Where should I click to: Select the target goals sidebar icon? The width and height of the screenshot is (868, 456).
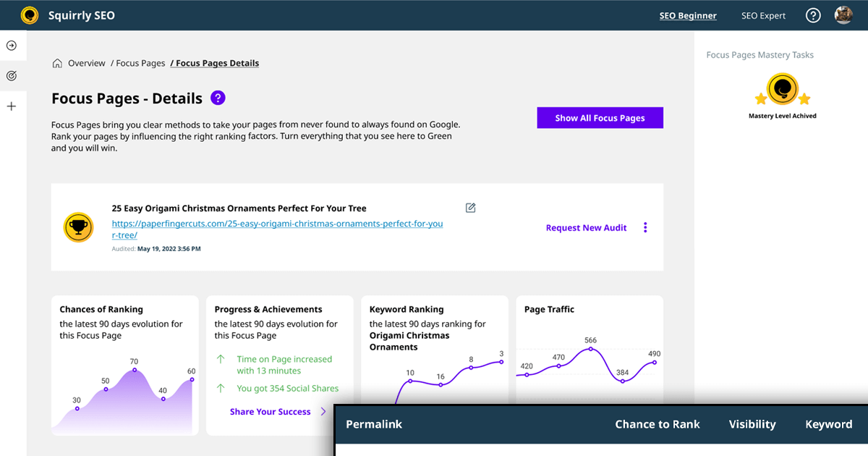click(12, 76)
